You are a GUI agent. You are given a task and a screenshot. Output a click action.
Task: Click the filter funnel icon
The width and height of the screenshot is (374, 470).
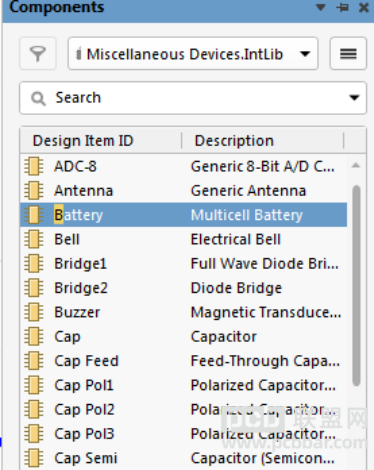point(38,54)
